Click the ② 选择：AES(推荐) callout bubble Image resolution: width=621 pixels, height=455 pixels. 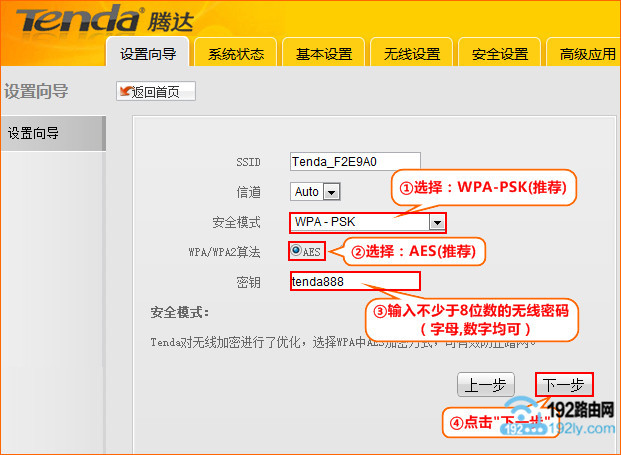(420, 250)
